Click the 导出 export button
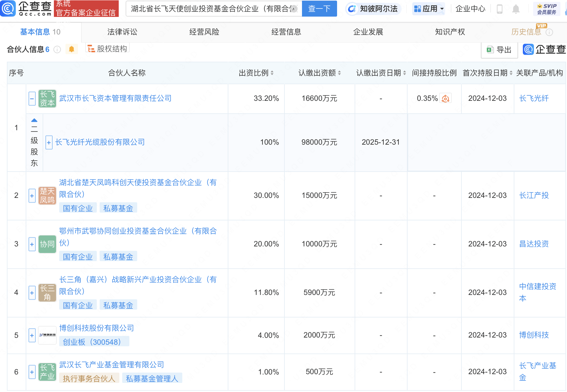The height and width of the screenshot is (392, 567). coord(499,50)
